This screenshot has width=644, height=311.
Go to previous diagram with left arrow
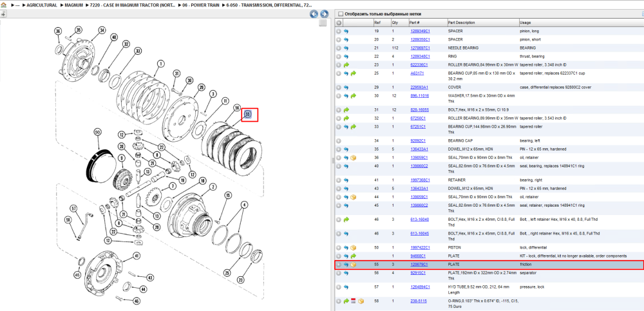pos(314,14)
